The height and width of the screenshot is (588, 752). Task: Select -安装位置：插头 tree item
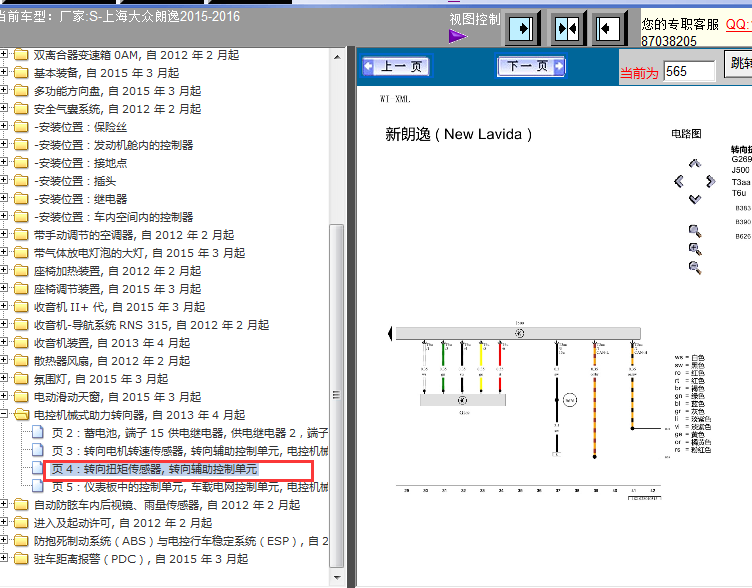(x=75, y=181)
